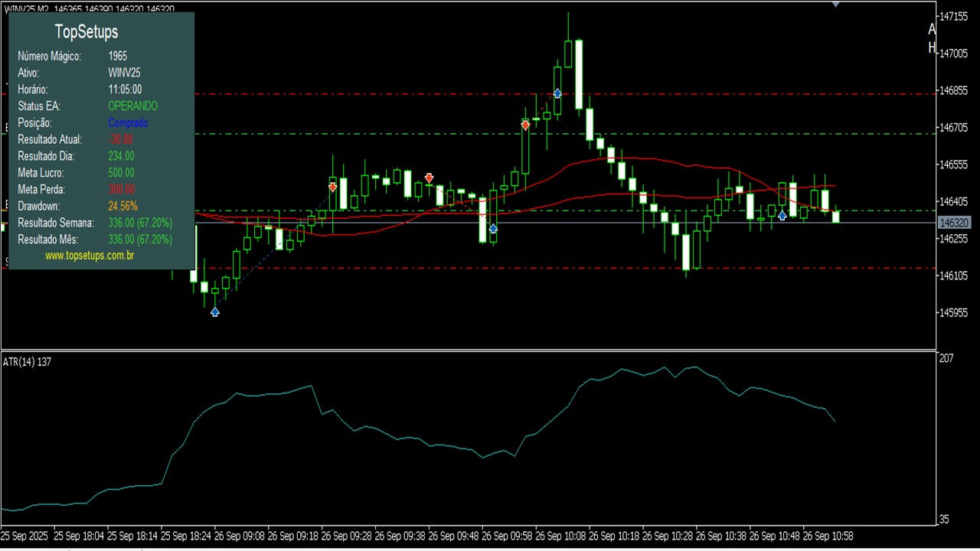Click the OPERANDO status value
Viewport: 980px width, 551px height.
pos(132,106)
